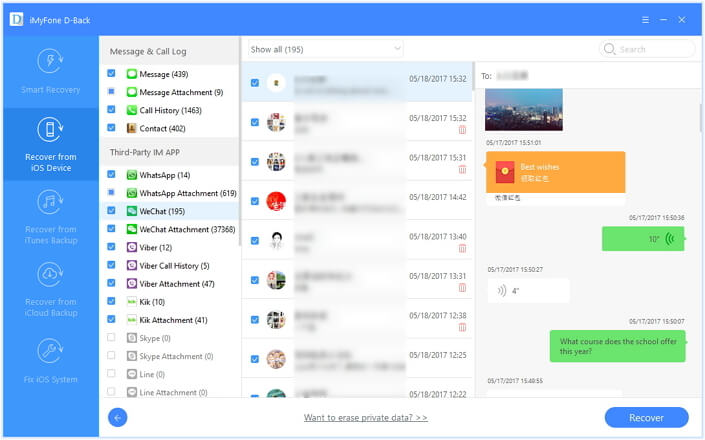This screenshot has height=440, width=705.
Task: Open the Smart Recovery mode
Action: tap(50, 72)
